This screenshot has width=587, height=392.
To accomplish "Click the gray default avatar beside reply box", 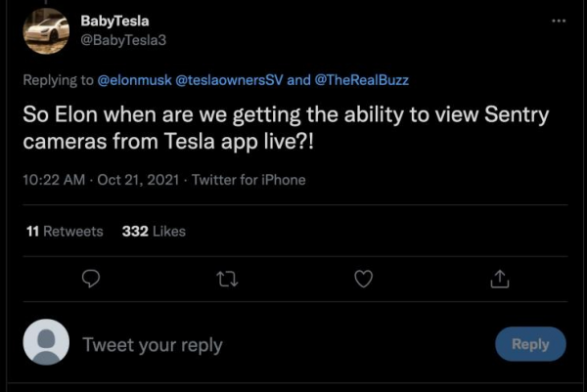I will point(46,343).
